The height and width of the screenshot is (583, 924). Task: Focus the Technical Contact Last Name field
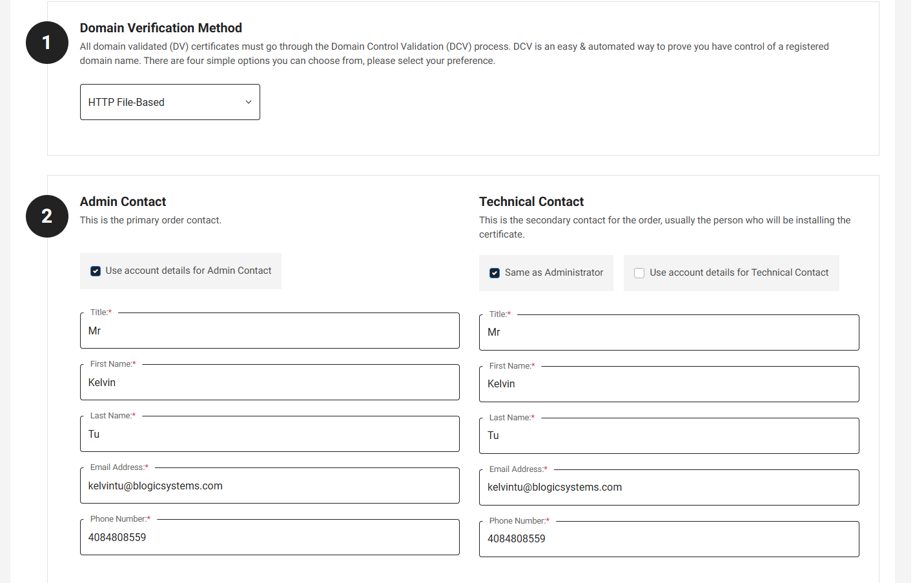pyautogui.click(x=668, y=436)
